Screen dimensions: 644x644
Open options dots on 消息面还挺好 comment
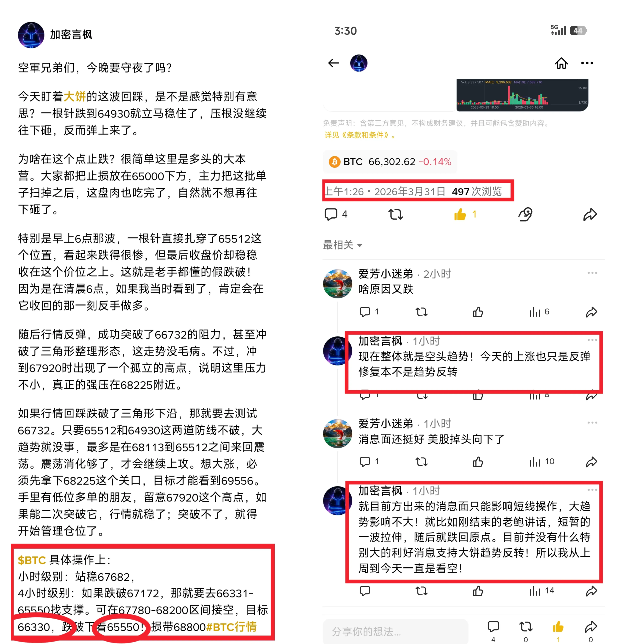(592, 423)
